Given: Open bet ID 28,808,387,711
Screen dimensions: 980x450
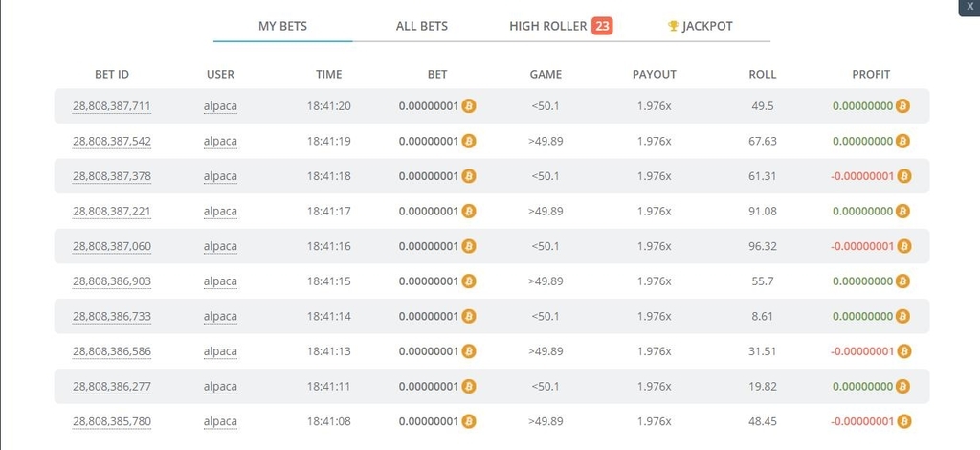Looking at the screenshot, I should [x=112, y=106].
